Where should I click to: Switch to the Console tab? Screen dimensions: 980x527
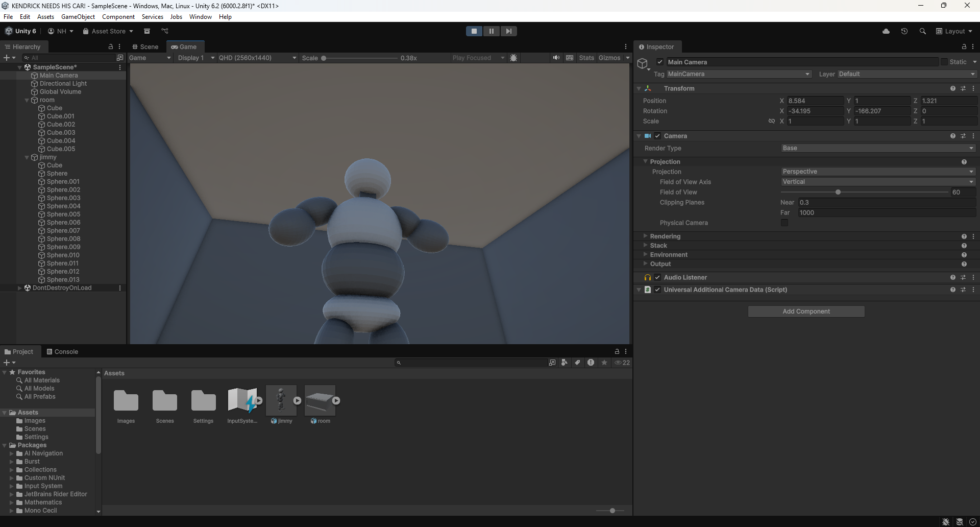[x=62, y=352]
